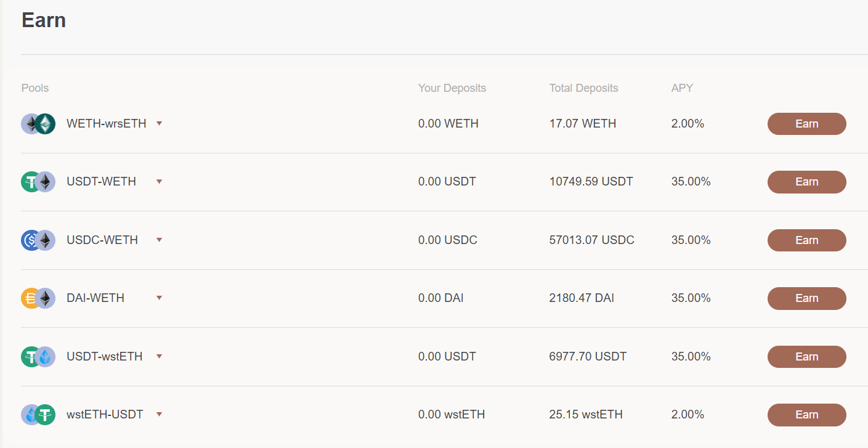Expand the USDT-WETH pool dropdown arrow
868x448 pixels.
pos(159,182)
